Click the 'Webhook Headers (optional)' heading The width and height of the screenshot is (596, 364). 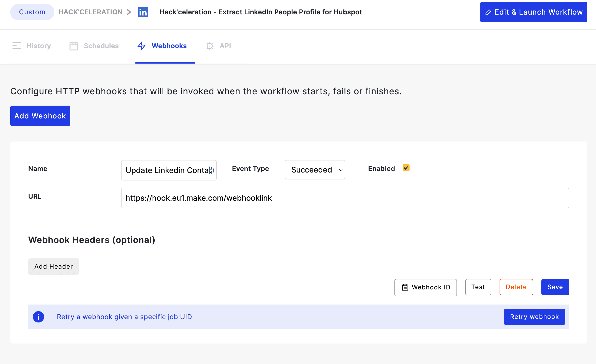pos(92,240)
